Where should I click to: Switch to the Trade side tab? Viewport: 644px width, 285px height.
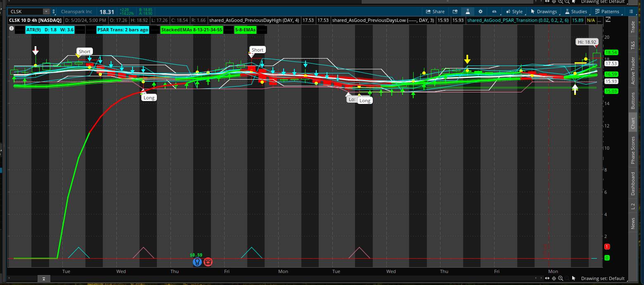pos(632,27)
